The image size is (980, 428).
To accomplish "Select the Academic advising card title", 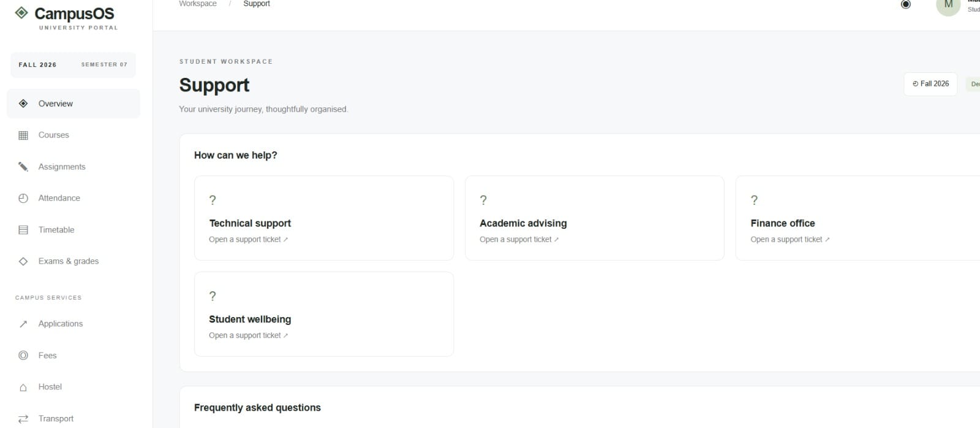I will (x=523, y=223).
